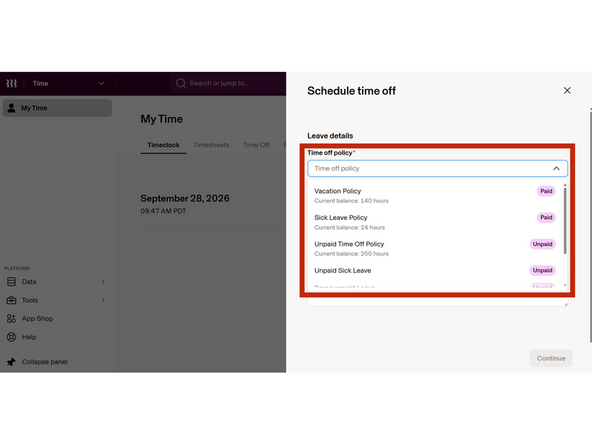592x444 pixels.
Task: Expand the Data submenu chevron
Action: [103, 282]
